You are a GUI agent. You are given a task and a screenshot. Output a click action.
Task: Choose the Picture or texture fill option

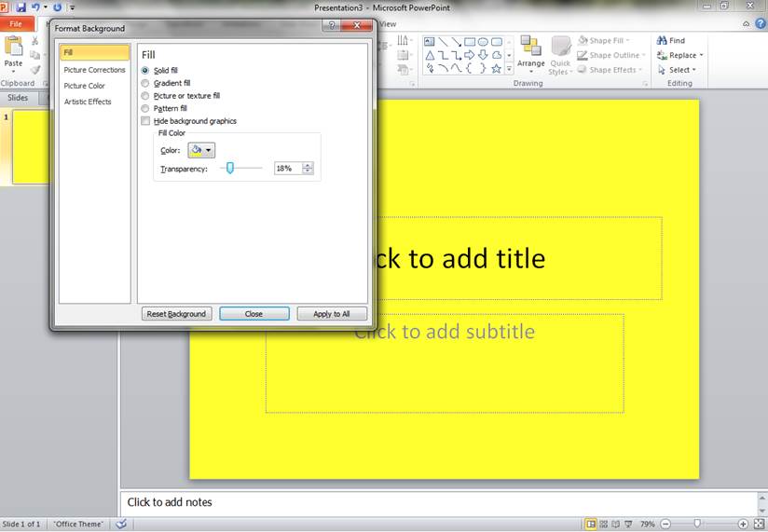point(144,96)
